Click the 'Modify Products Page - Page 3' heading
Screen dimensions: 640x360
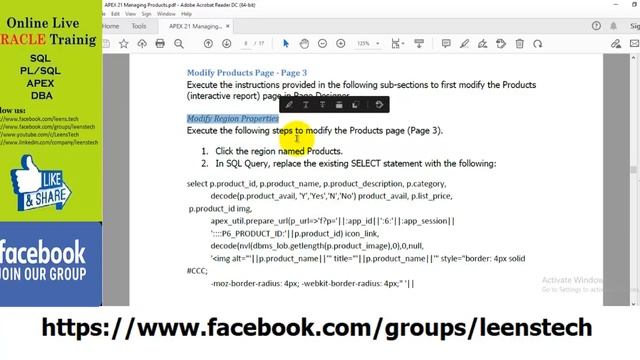[247, 73]
